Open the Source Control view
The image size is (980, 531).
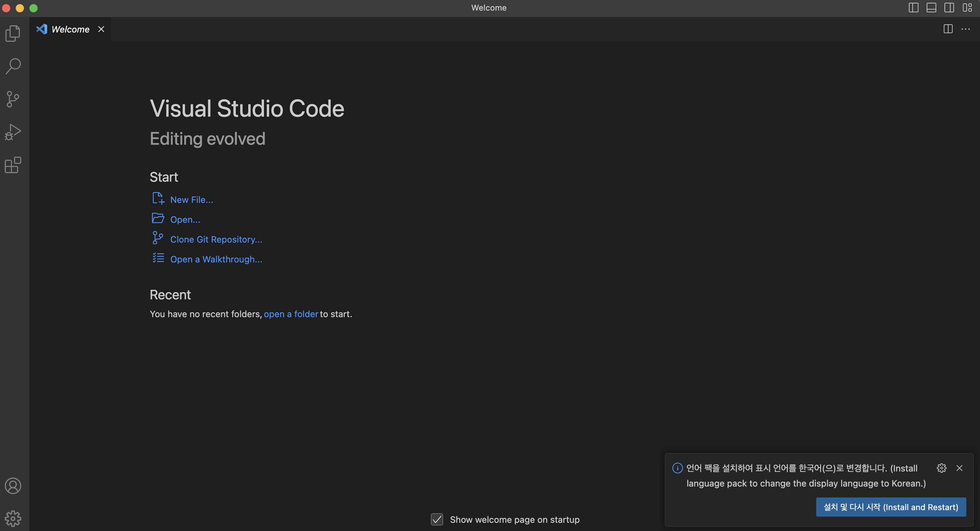pos(13,99)
